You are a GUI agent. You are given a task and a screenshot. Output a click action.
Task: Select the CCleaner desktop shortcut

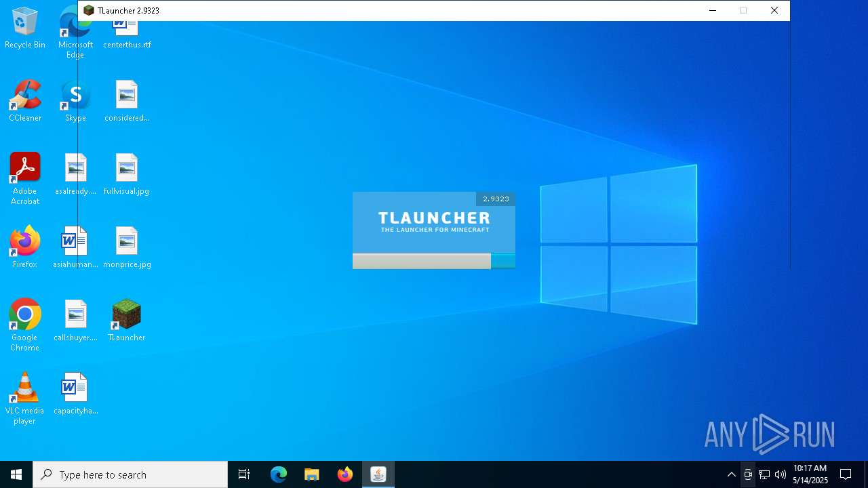[x=25, y=101]
